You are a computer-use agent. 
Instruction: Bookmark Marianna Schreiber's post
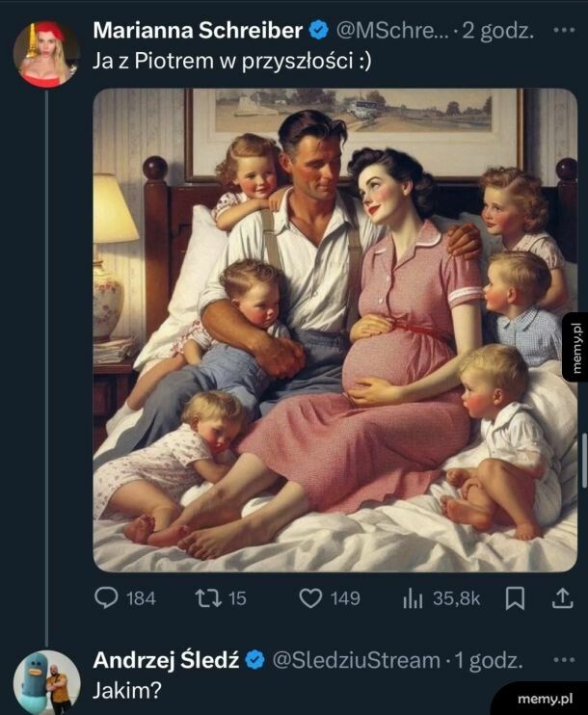tap(516, 598)
